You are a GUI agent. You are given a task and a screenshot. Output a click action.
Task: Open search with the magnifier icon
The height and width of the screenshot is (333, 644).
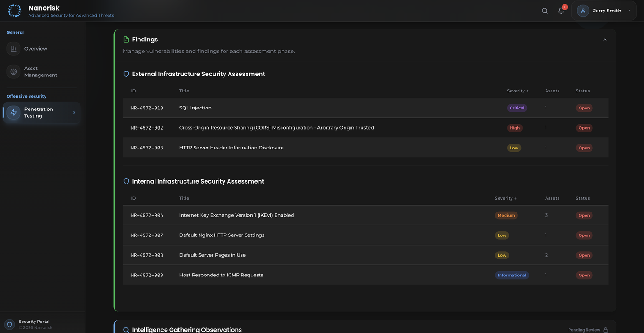545,11
